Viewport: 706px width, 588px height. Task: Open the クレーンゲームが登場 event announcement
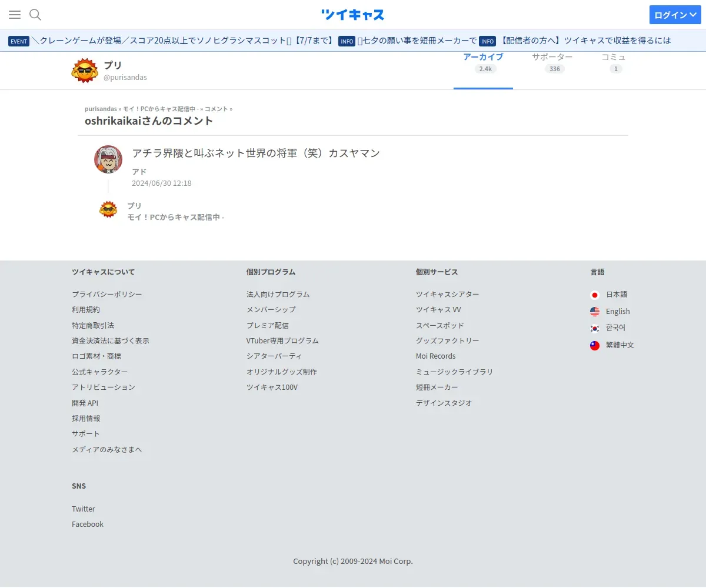(x=183, y=41)
